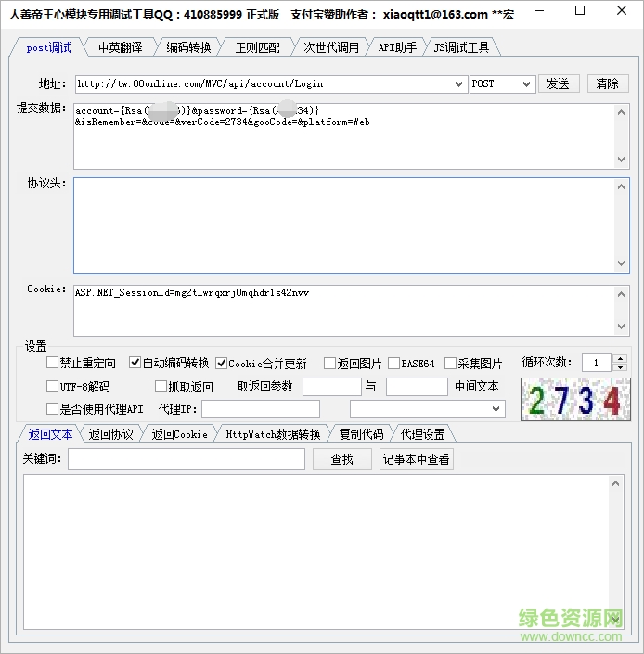This screenshot has width=644, height=654.
Task: Click the input box before 中间文本
Action: tap(417, 387)
